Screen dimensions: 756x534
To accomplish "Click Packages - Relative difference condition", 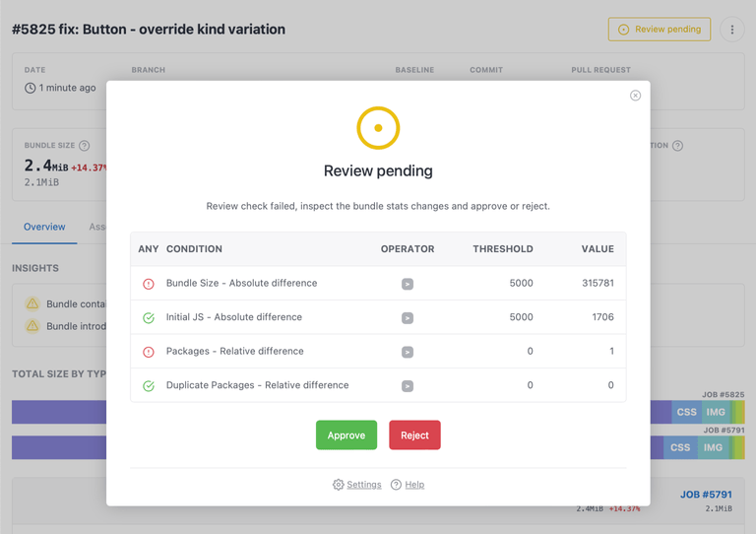I will 235,351.
